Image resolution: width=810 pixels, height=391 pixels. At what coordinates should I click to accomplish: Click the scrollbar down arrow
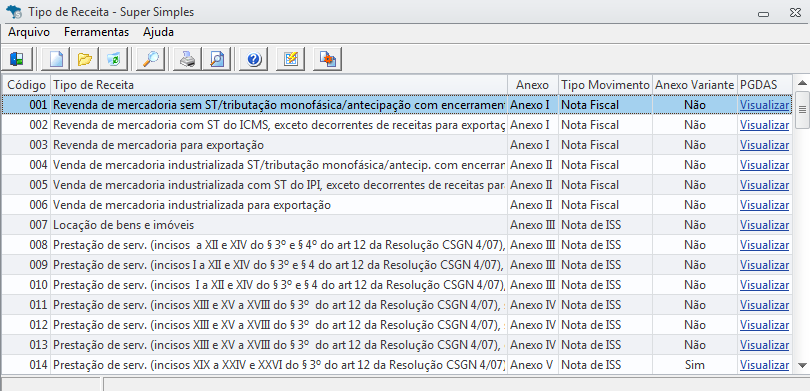(x=802, y=366)
